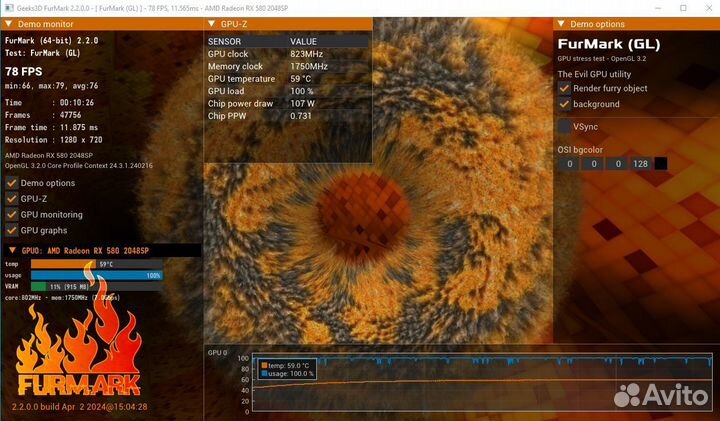This screenshot has height=421, width=720.
Task: Click the GPU temp bar showing 59°C
Action: click(x=97, y=264)
